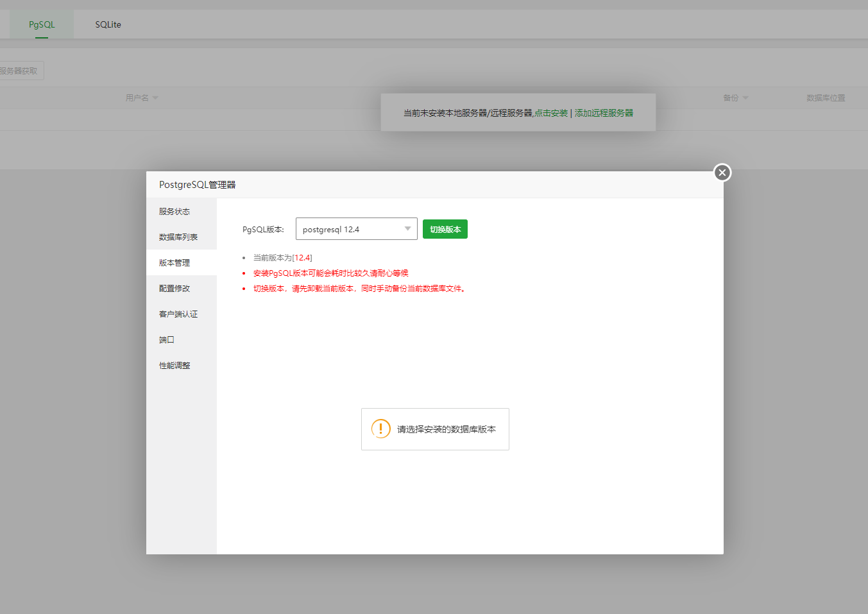This screenshot has height=614, width=868.
Task: Select 数据库列表 in the sidebar
Action: tap(182, 237)
